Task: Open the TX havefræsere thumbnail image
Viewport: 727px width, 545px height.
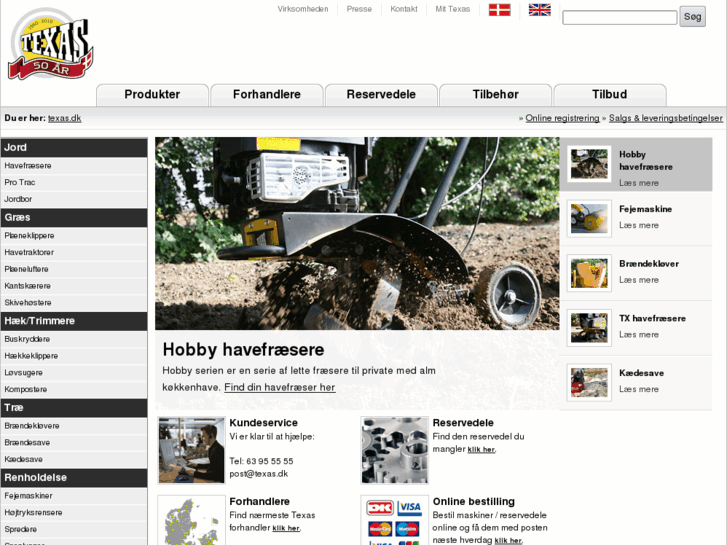Action: tap(589, 328)
